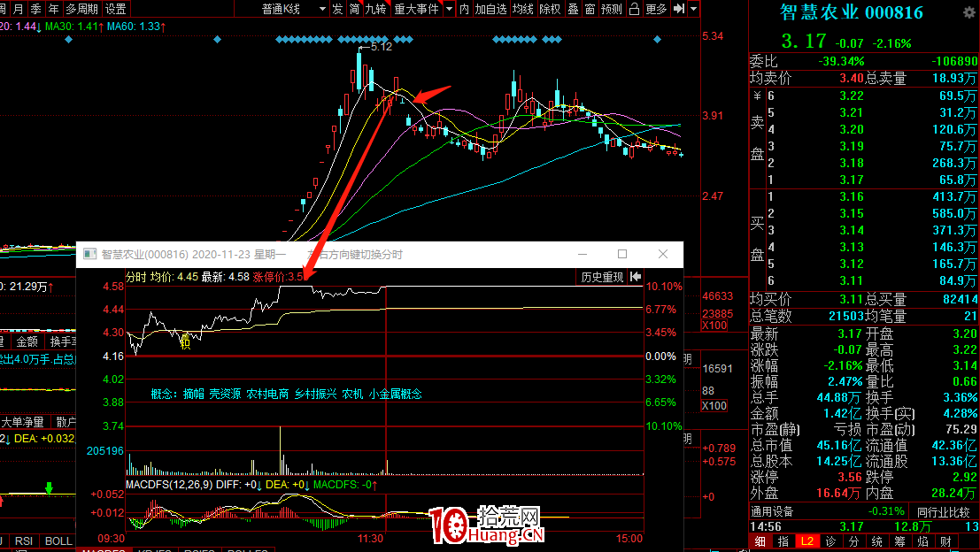This screenshot has width=980, height=552.
Task: Select the 财 tab in the quote panel
Action: 946,541
